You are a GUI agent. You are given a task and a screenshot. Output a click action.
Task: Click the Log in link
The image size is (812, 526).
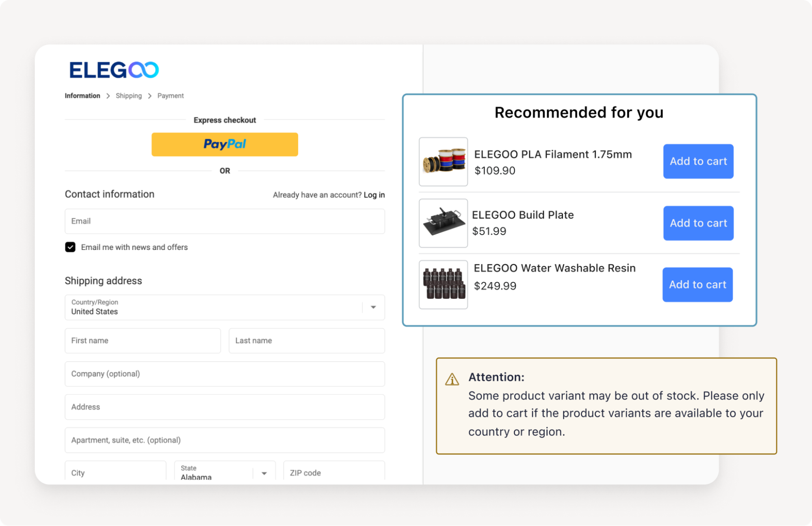coord(374,195)
